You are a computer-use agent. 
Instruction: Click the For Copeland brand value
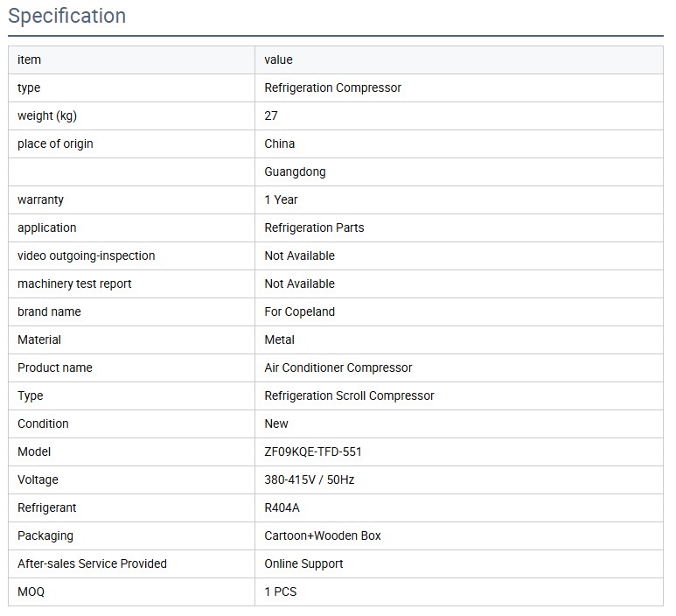pyautogui.click(x=299, y=311)
